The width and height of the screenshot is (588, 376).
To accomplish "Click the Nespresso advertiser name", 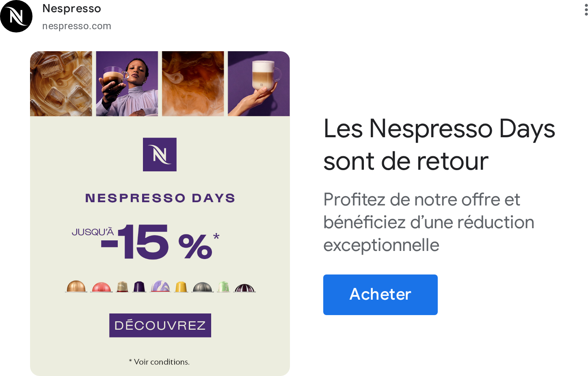I will click(x=71, y=9).
